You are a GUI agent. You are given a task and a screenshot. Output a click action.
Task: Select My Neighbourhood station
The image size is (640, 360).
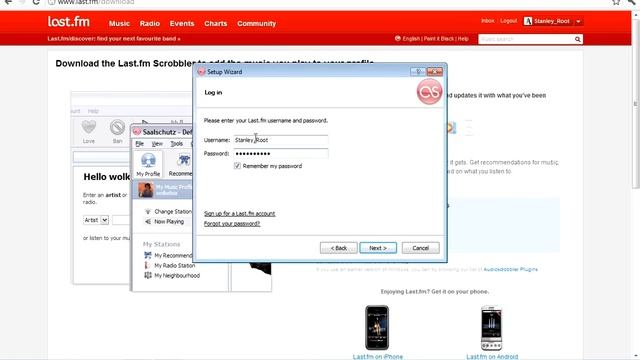pos(172,276)
